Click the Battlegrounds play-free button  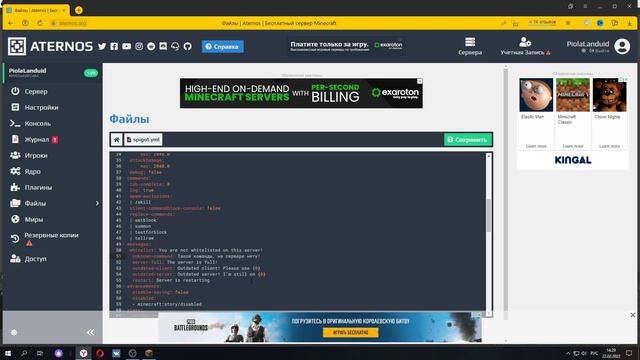[x=351, y=333]
